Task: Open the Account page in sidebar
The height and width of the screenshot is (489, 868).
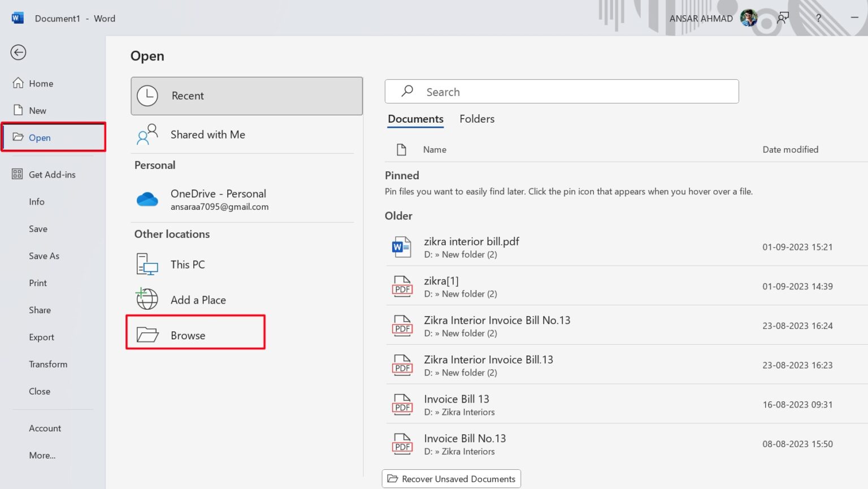Action: coord(45,429)
